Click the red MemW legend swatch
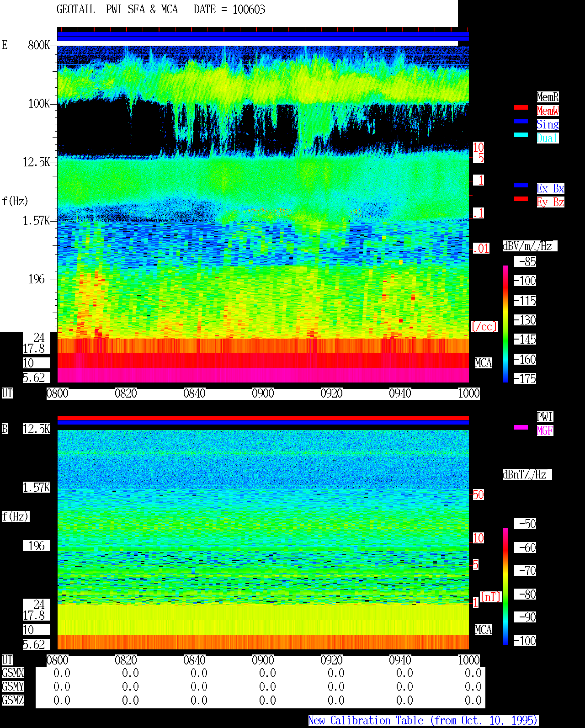The width and height of the screenshot is (585, 728). (x=521, y=107)
